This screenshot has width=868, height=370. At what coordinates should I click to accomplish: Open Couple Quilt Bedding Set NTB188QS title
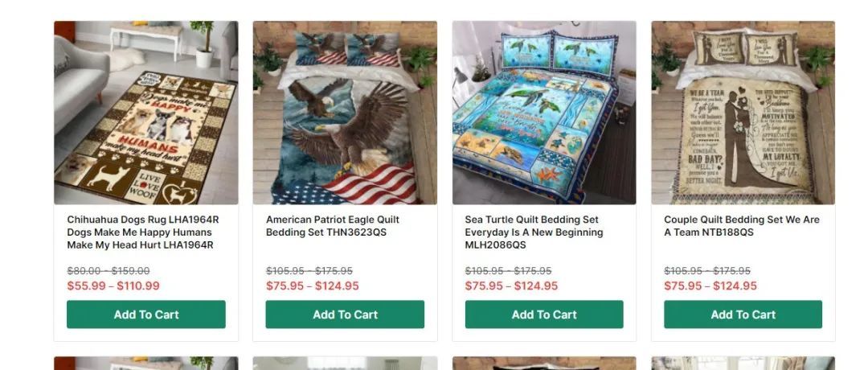[742, 226]
